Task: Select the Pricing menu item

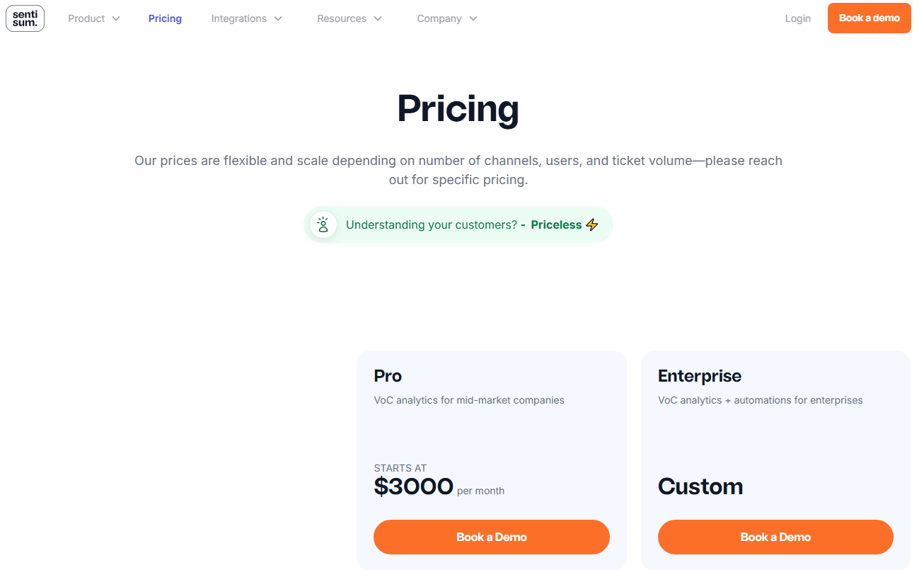Action: tap(165, 18)
